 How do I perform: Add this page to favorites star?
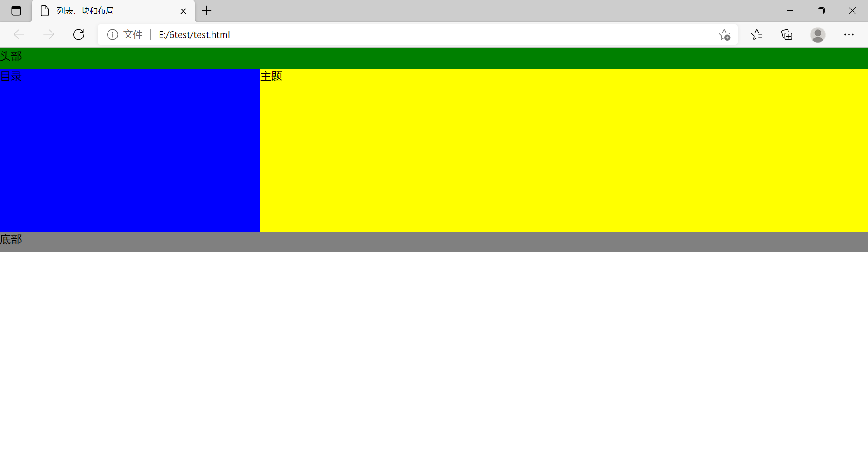pos(724,35)
